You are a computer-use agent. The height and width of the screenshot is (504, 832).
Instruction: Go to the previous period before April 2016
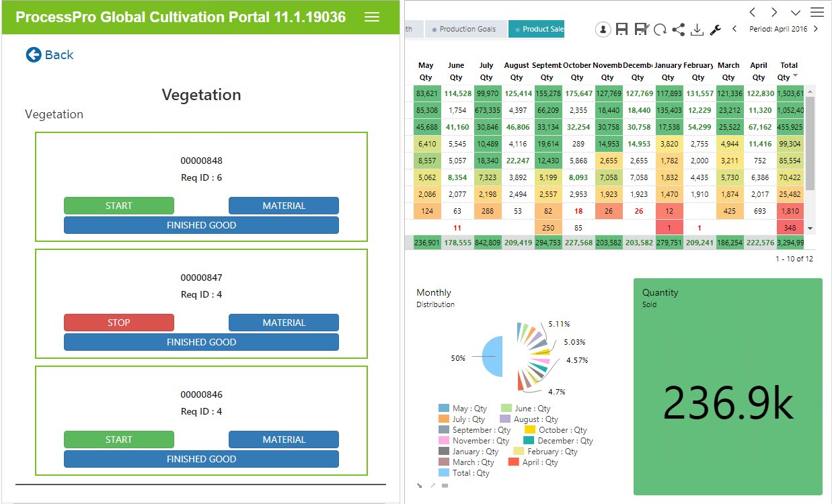tap(734, 29)
